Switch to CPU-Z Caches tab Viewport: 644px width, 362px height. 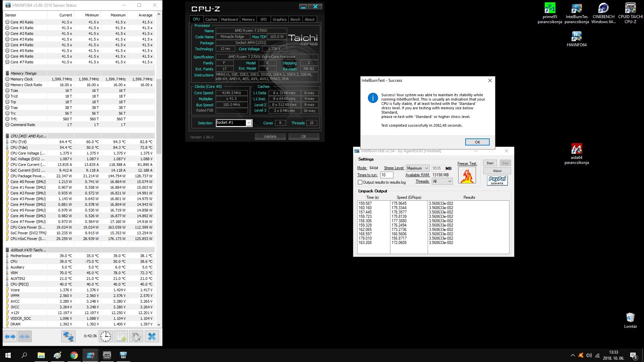tap(211, 19)
